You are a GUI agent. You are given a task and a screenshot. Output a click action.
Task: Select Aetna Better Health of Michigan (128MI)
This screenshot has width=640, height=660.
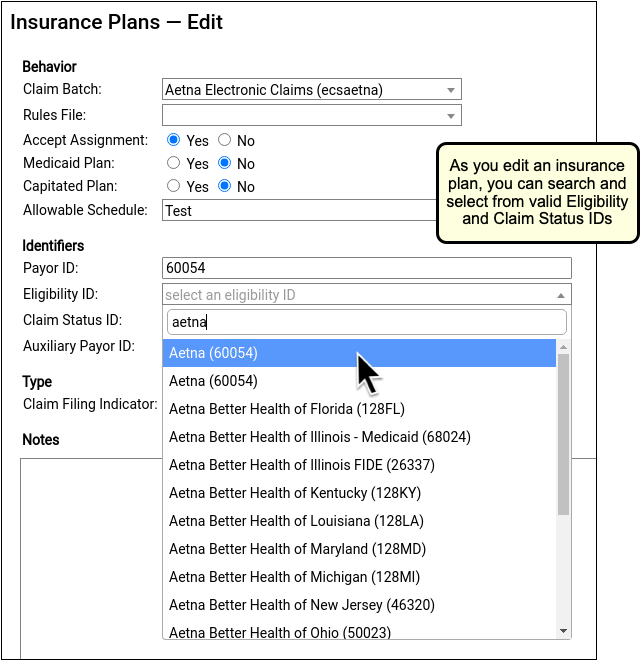[x=359, y=577]
